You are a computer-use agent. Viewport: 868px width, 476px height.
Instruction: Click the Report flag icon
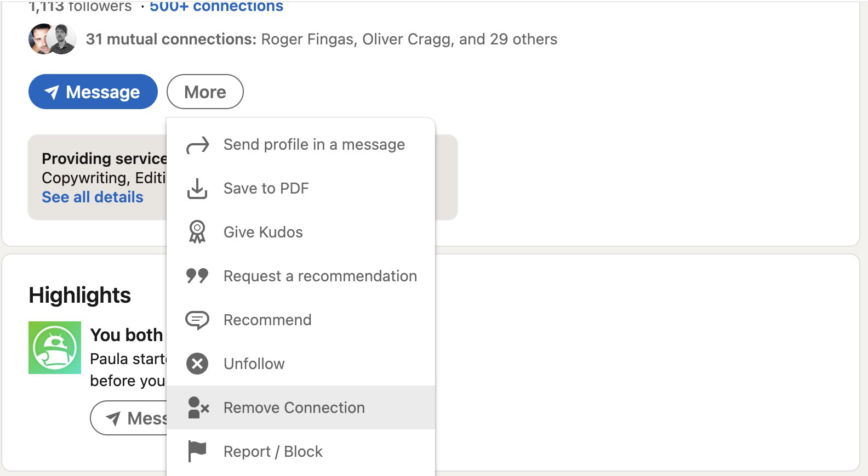coord(197,451)
